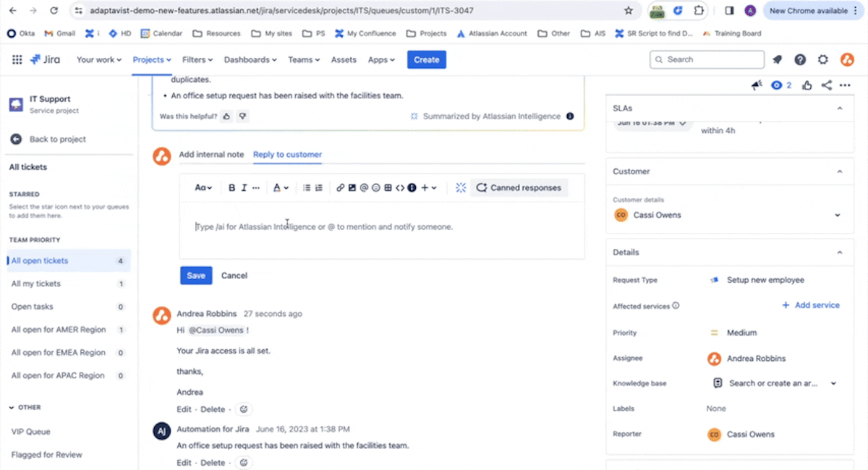
Task: Open the Dashboards menu
Action: 250,60
